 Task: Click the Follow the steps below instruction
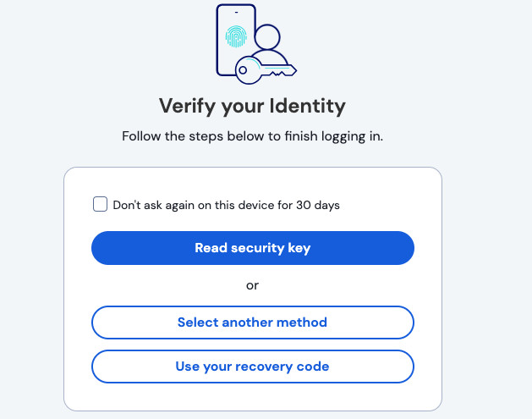252,135
